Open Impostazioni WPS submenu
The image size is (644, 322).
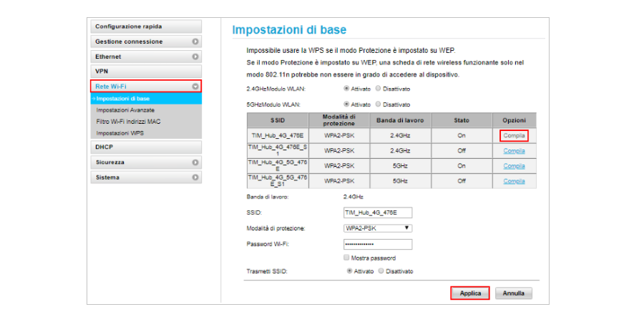(120, 133)
